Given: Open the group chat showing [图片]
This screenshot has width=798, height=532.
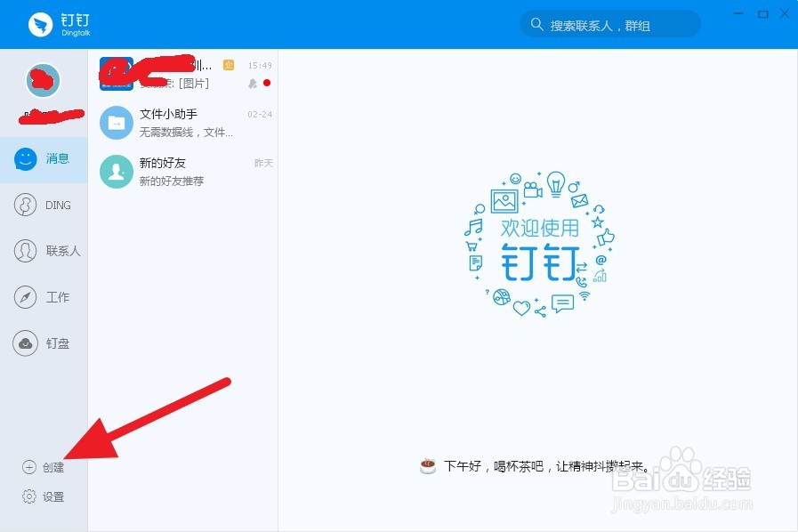Looking at the screenshot, I should tap(183, 74).
